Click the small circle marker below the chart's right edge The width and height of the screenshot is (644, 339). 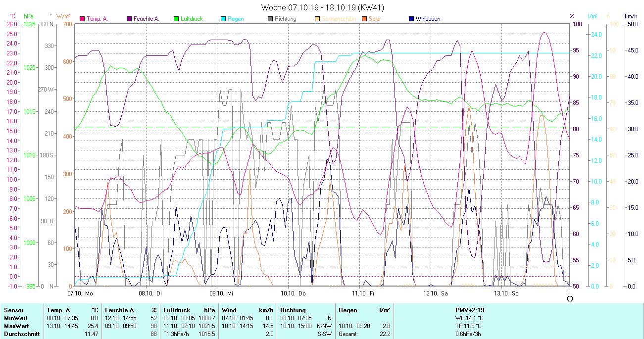[x=570, y=298]
